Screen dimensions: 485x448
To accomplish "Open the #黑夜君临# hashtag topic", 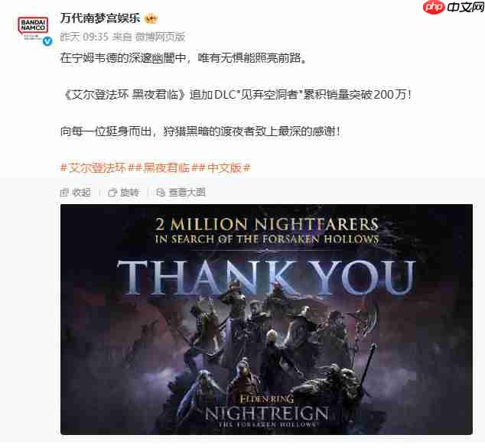I will (x=166, y=168).
